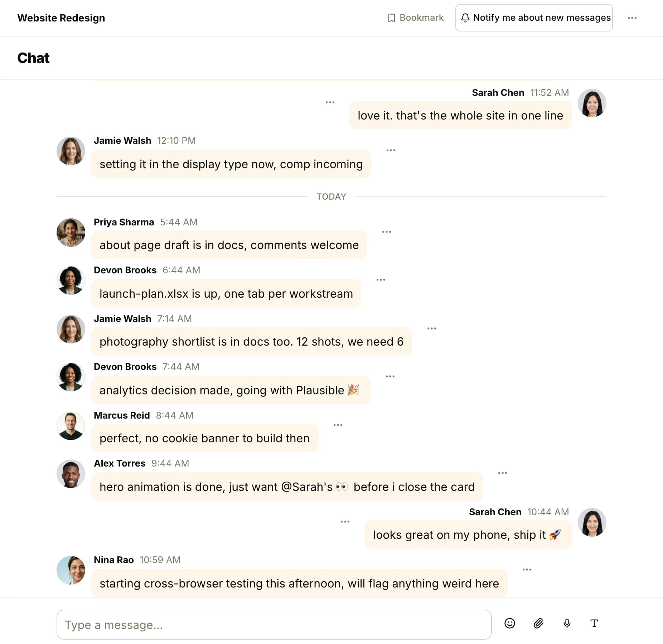Click the name 'Alex Torres'

click(120, 463)
